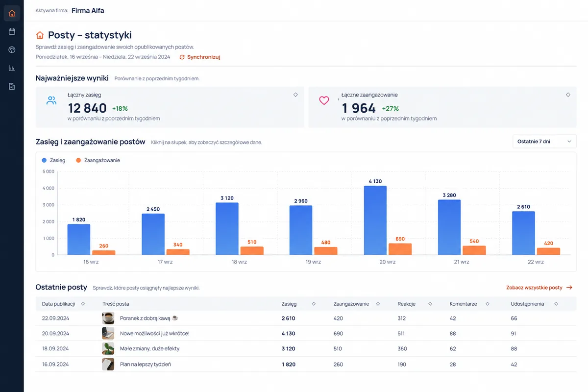Click date 16.09.2024 in table
Viewport: 588px width, 392px height.
point(55,365)
